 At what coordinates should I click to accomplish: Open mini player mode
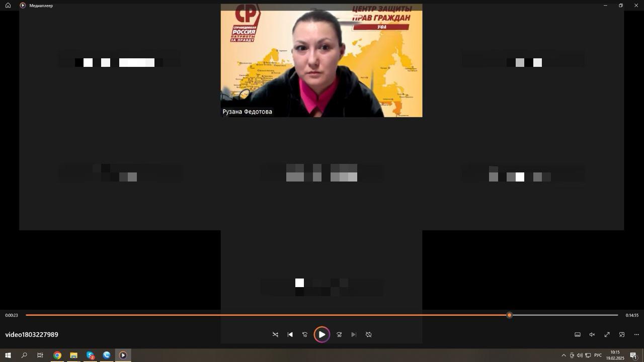(622, 334)
